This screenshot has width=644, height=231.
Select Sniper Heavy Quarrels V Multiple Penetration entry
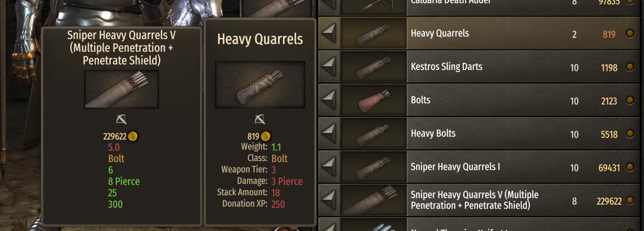tap(479, 200)
